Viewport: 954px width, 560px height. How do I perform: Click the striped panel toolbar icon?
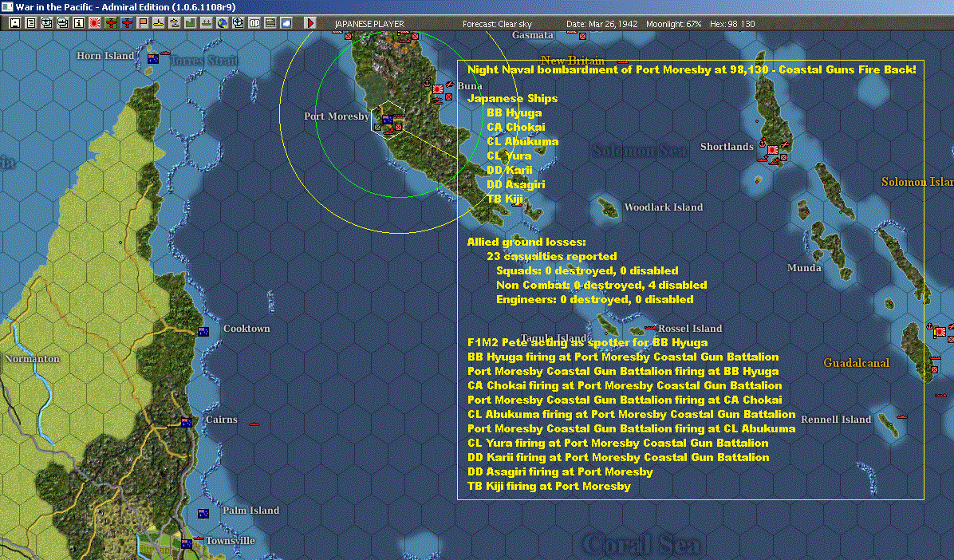click(270, 23)
